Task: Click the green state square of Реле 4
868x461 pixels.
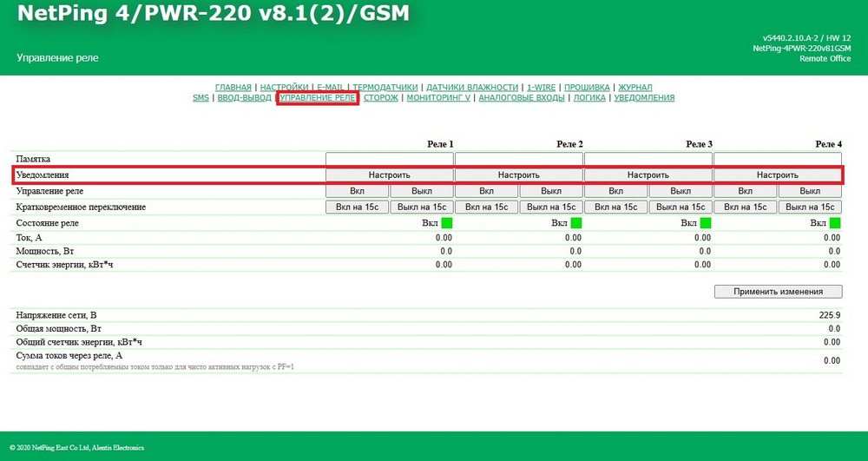Action: pyautogui.click(x=835, y=223)
